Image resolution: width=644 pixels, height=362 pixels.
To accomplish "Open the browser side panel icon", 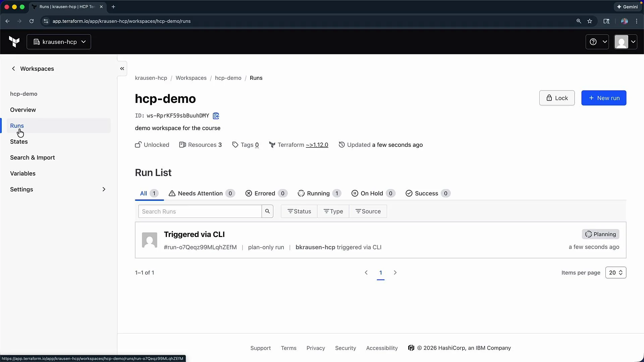I will (x=606, y=21).
